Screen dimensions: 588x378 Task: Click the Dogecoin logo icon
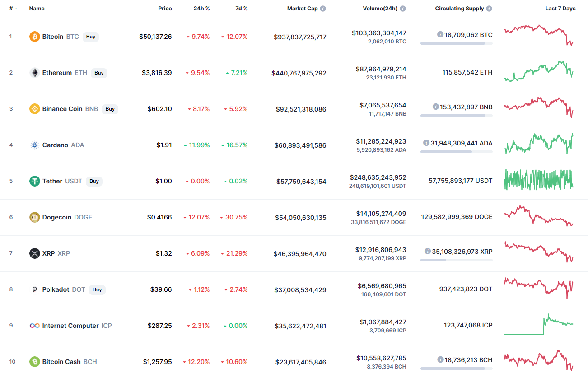(34, 217)
